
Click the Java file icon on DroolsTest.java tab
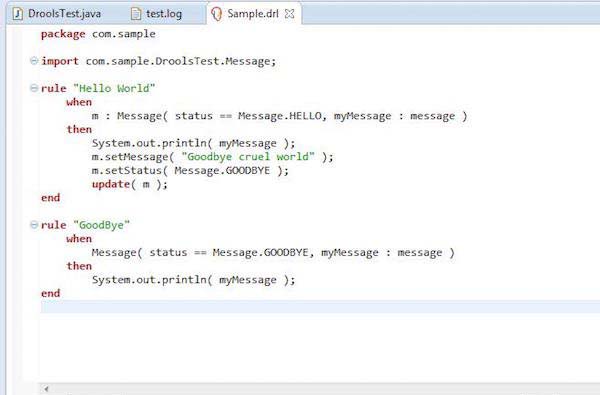(18, 14)
